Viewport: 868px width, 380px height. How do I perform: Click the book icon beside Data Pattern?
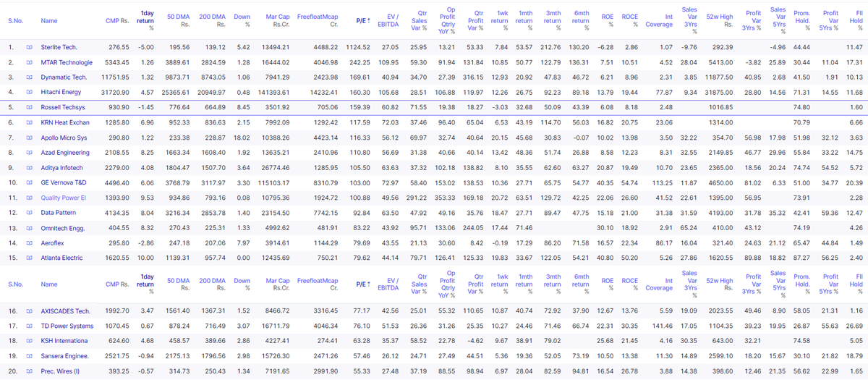click(30, 212)
